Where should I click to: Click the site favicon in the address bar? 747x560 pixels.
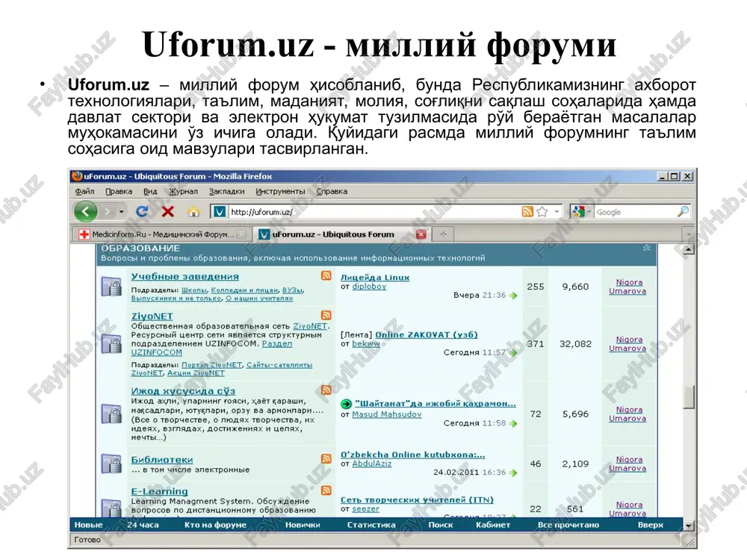[219, 211]
